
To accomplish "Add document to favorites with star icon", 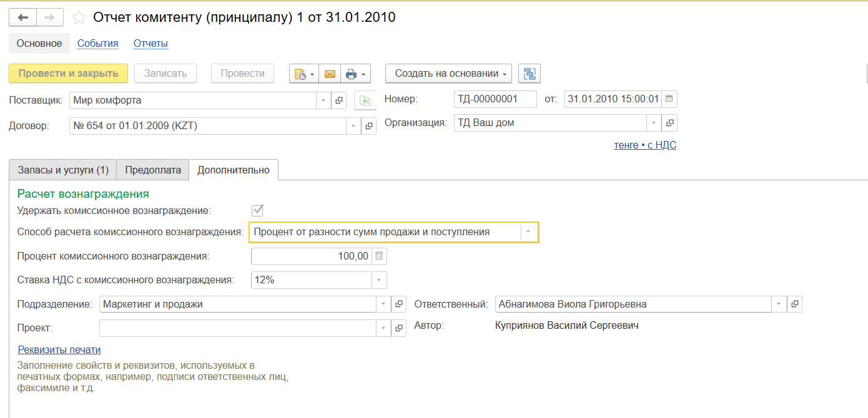I will click(79, 17).
